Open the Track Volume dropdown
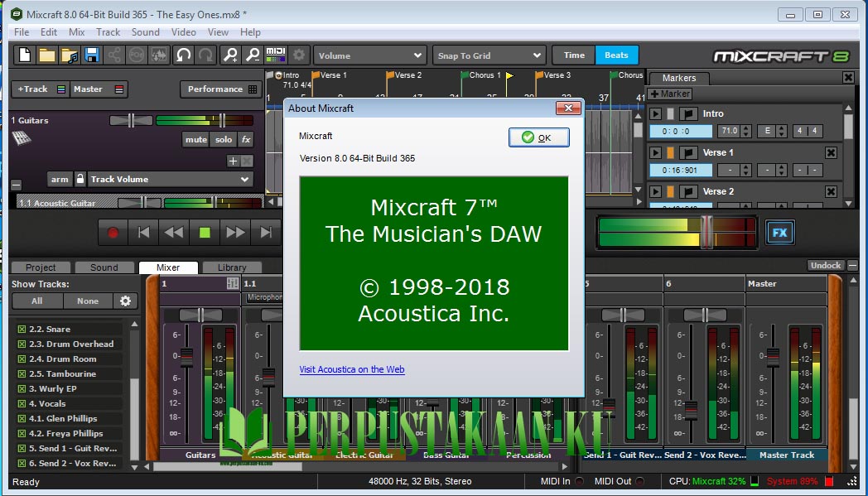Screen dimensions: 868x496 pos(171,179)
